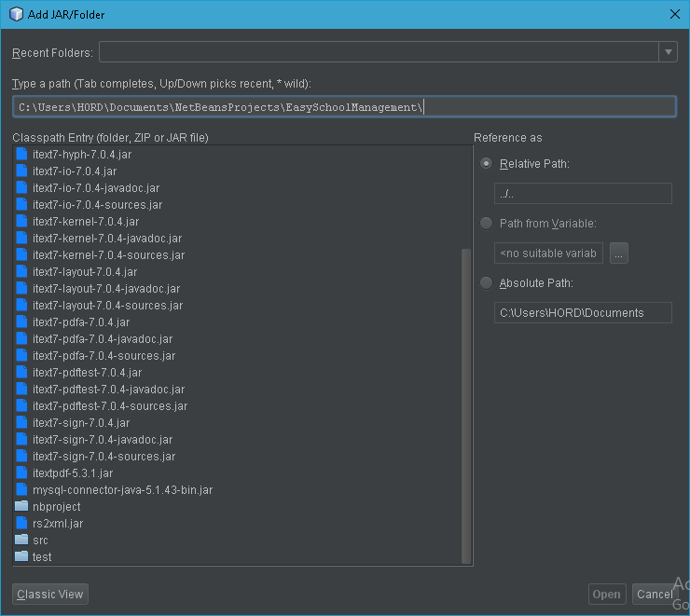Image resolution: width=690 pixels, height=616 pixels.
Task: Click the src folder icon
Action: [21, 540]
